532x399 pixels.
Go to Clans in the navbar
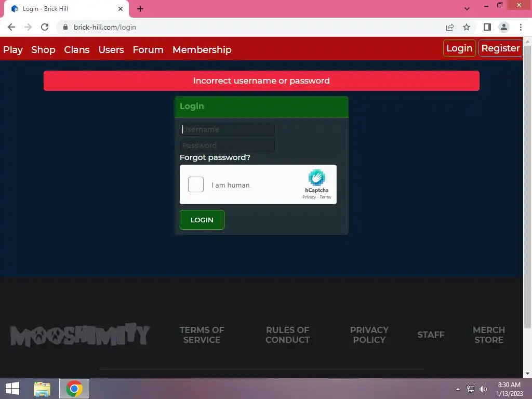click(x=77, y=49)
